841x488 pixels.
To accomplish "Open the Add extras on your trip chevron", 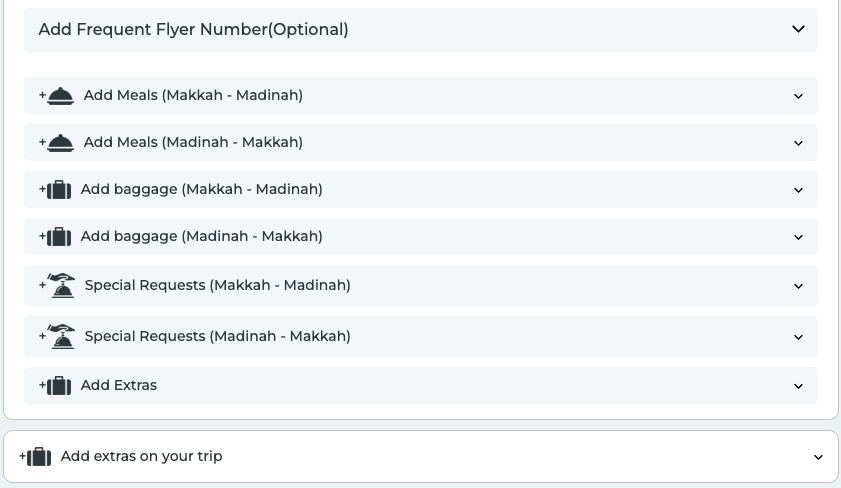I will (818, 457).
